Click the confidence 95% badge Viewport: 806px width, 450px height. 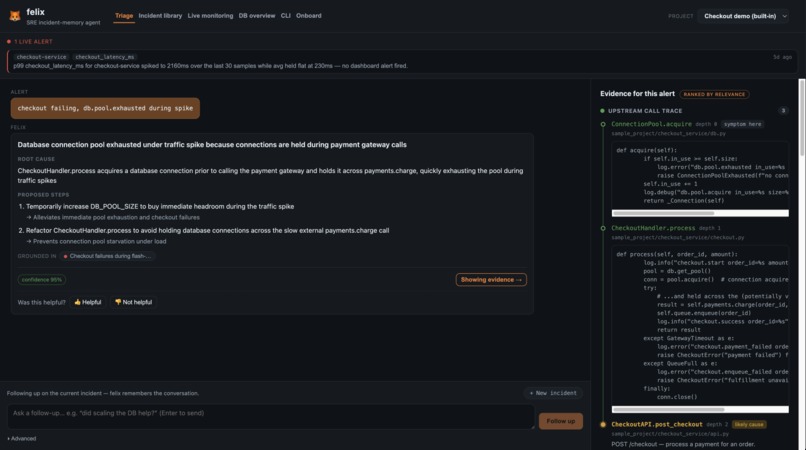pyautogui.click(x=42, y=280)
